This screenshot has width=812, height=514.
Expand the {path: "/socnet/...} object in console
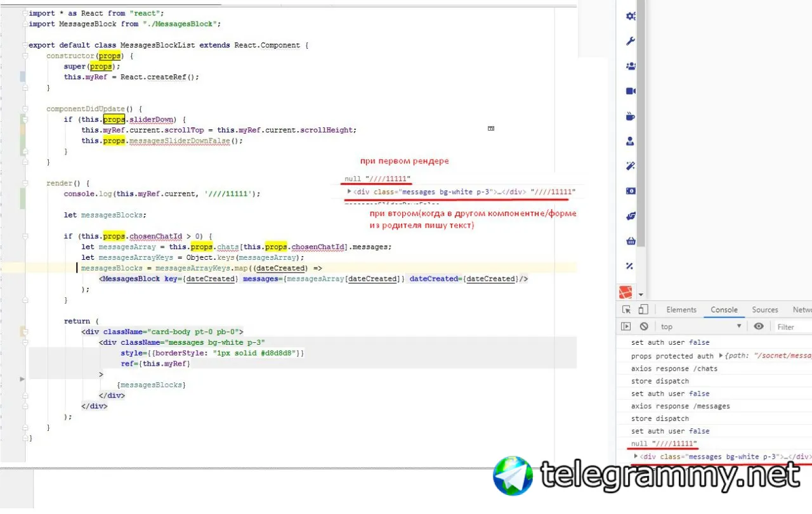pos(720,356)
